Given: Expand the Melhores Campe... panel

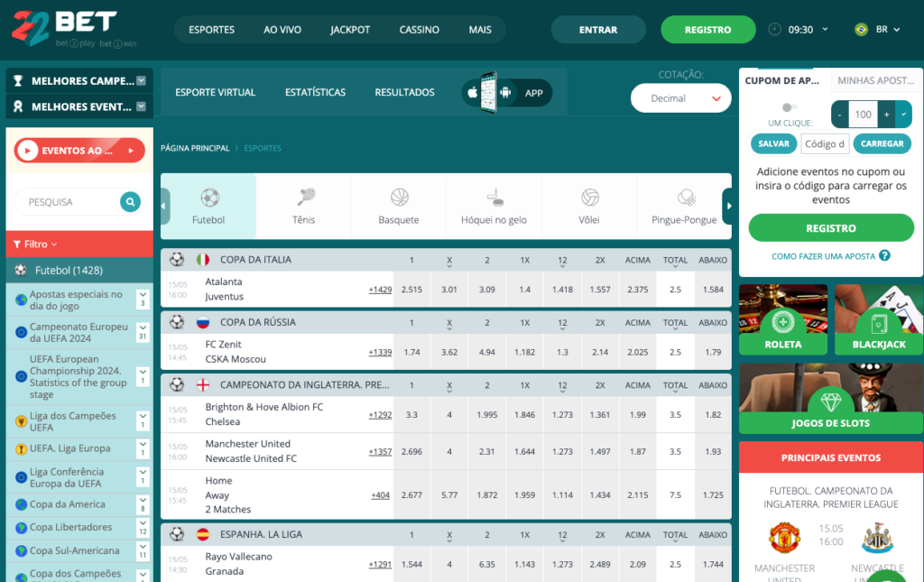Looking at the screenshot, I should point(142,80).
